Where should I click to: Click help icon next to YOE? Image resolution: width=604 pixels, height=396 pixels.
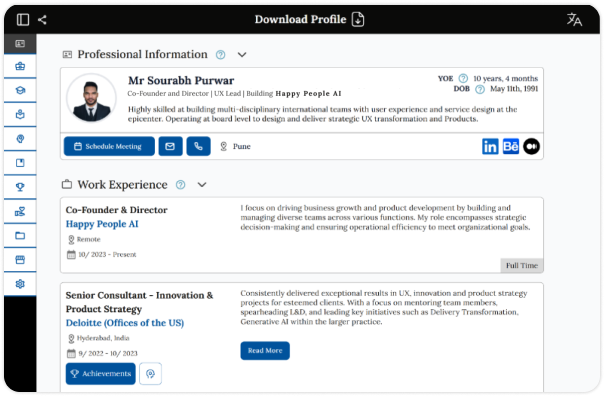coord(463,79)
